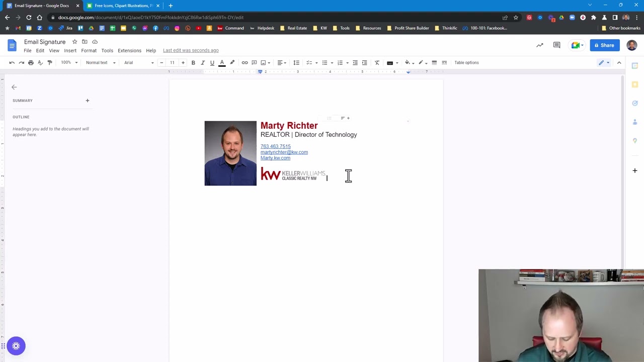View the cloud document status icon
644x362 pixels.
[95, 42]
